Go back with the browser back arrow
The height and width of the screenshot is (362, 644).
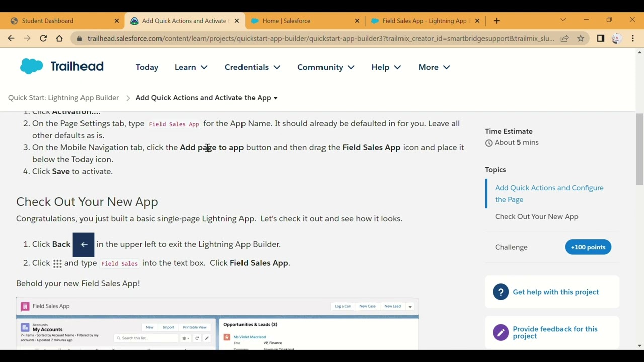coord(11,38)
